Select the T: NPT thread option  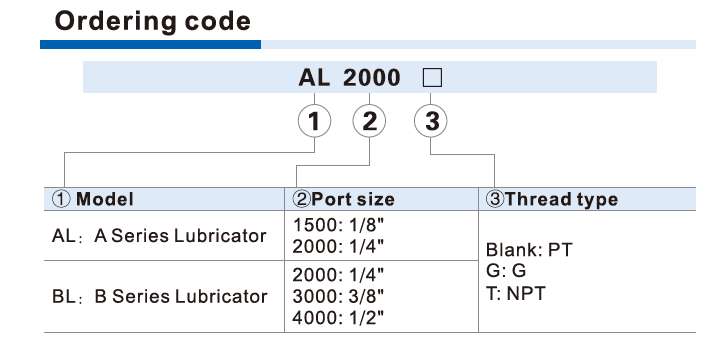pyautogui.click(x=516, y=293)
